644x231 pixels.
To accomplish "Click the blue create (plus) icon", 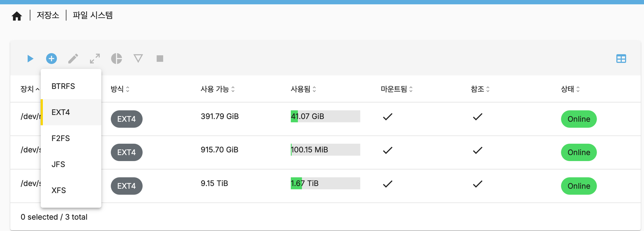I will click(x=52, y=59).
